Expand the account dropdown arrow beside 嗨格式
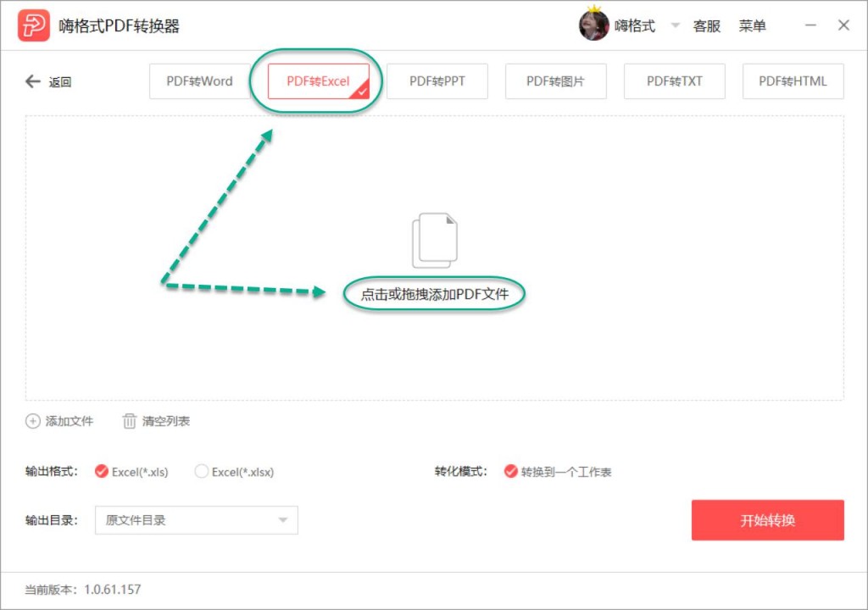 pos(675,25)
